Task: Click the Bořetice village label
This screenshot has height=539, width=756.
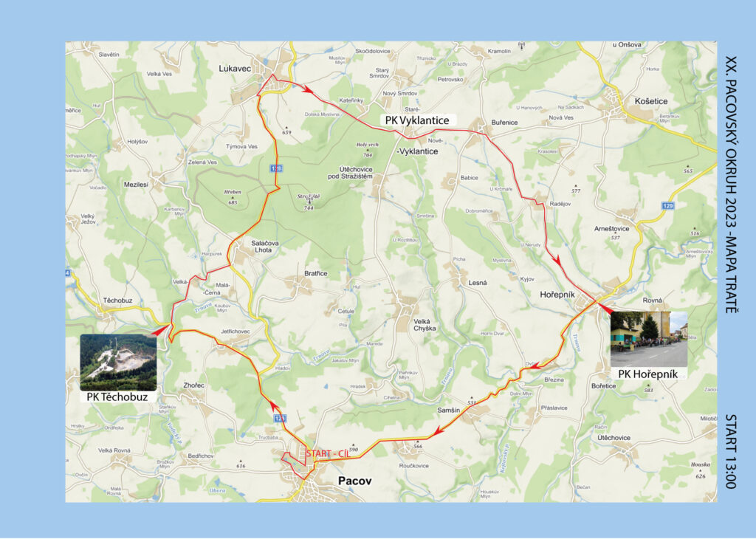Action: (x=603, y=386)
